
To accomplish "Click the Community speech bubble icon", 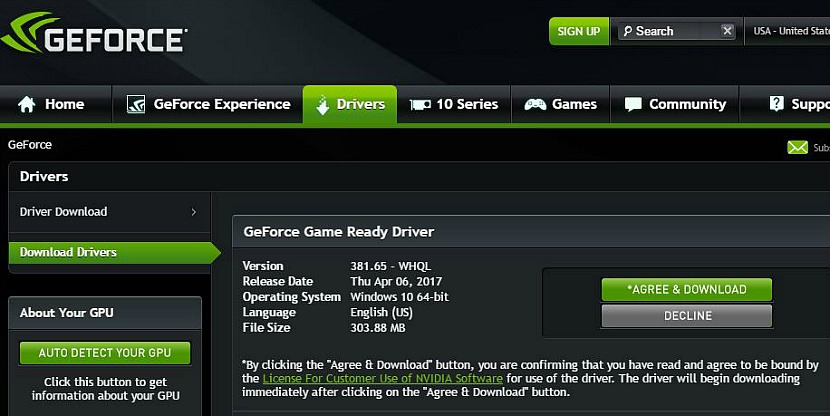I will click(x=633, y=104).
